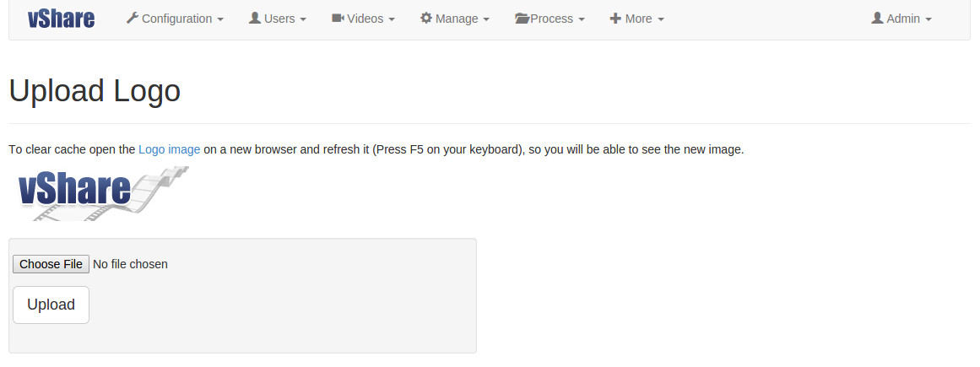Image resolution: width=980 pixels, height=367 pixels.
Task: Click the plus icon next to More
Action: pyautogui.click(x=615, y=19)
